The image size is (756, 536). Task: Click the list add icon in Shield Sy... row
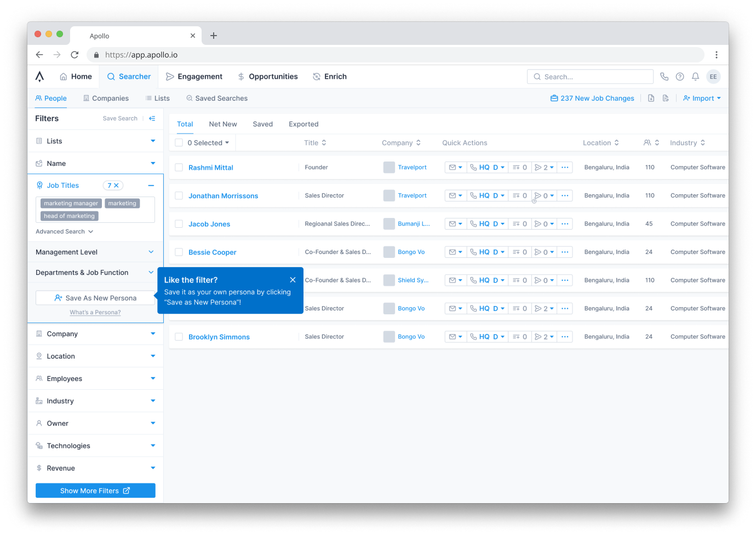click(x=516, y=280)
